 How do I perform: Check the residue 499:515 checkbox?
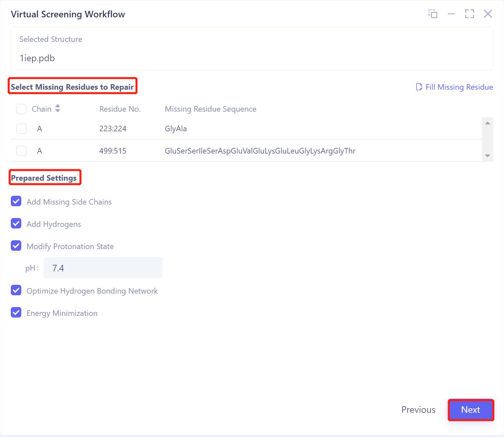coord(21,151)
